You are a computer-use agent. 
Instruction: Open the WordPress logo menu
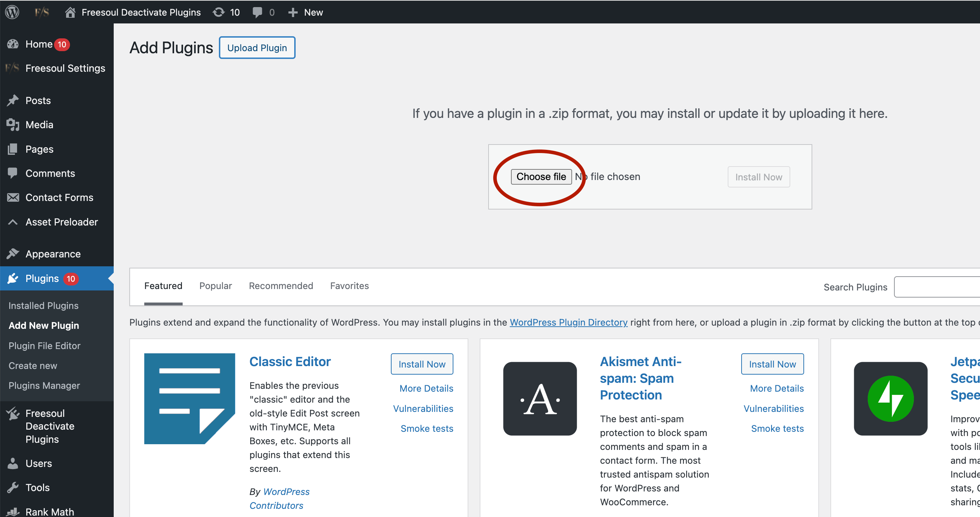tap(12, 12)
